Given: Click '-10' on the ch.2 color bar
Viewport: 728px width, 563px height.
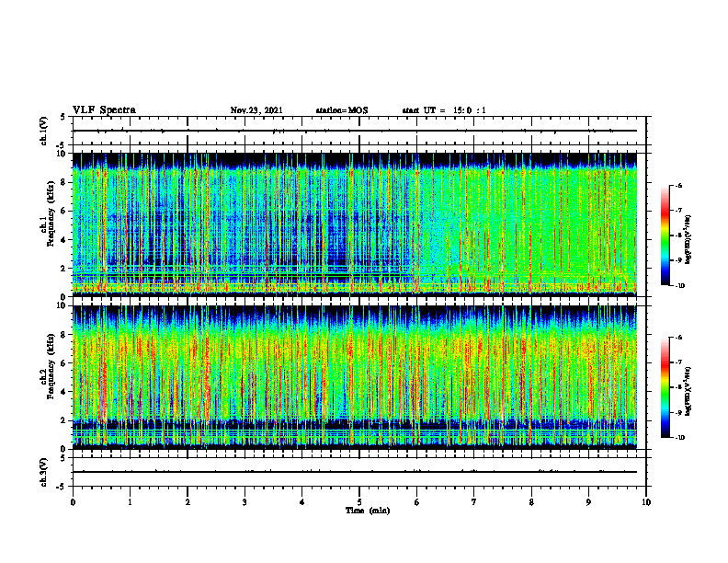Looking at the screenshot, I should click(680, 438).
